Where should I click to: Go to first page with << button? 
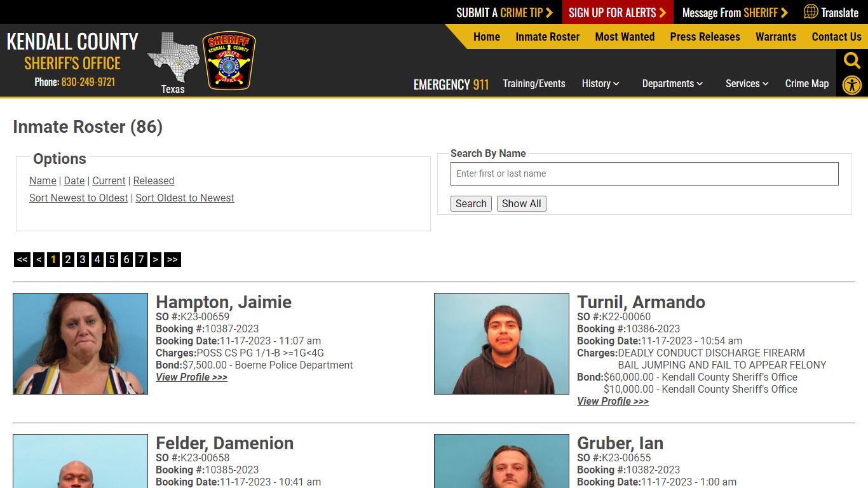22,259
